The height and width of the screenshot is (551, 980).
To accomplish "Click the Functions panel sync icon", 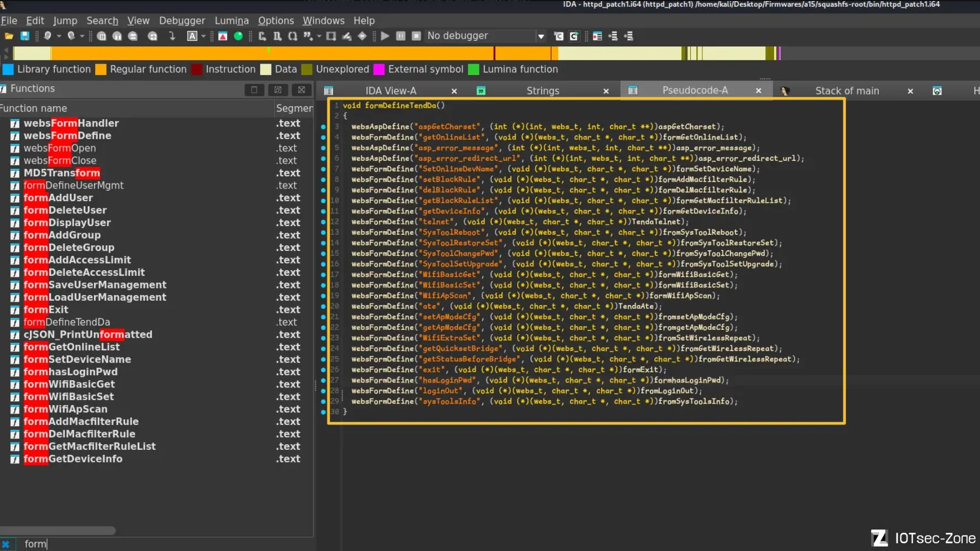I will coord(278,90).
